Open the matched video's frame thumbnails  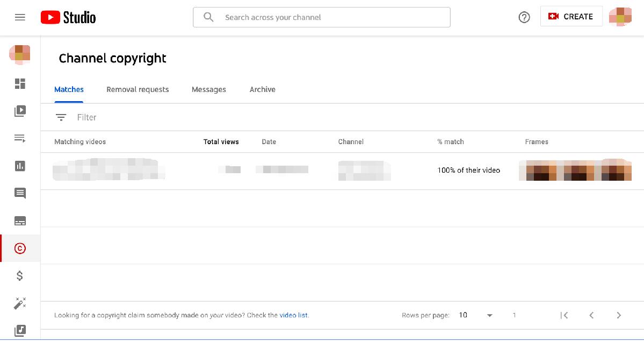coord(575,170)
